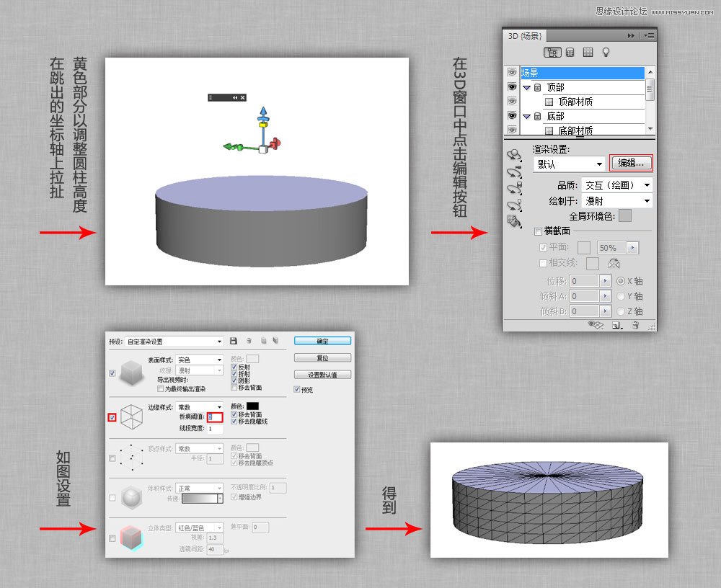Toggle visibility eye of 底部 mesh
The image size is (721, 588).
512,116
